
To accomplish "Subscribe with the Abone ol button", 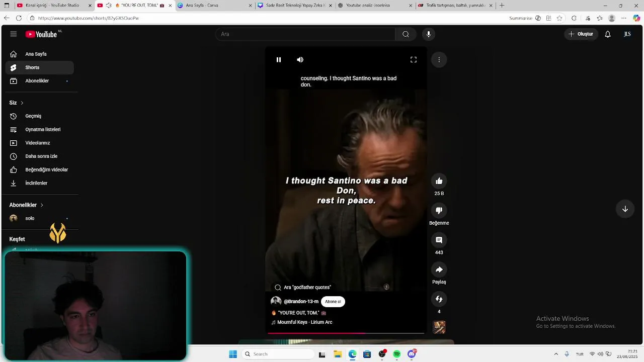I will [x=333, y=302].
